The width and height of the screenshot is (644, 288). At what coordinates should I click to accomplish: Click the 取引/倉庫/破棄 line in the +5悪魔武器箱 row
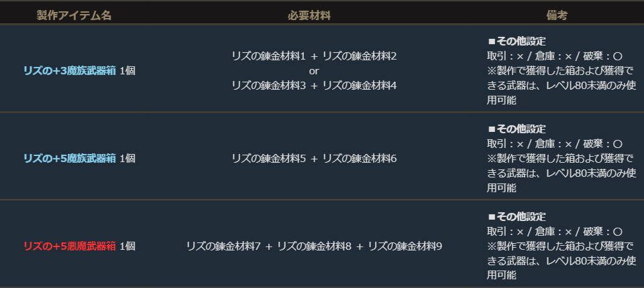555,232
